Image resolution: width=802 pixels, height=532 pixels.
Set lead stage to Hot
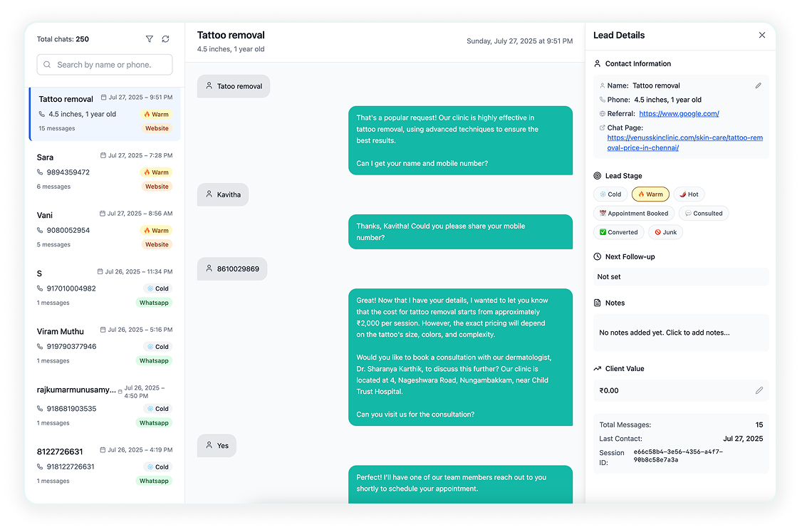click(689, 194)
